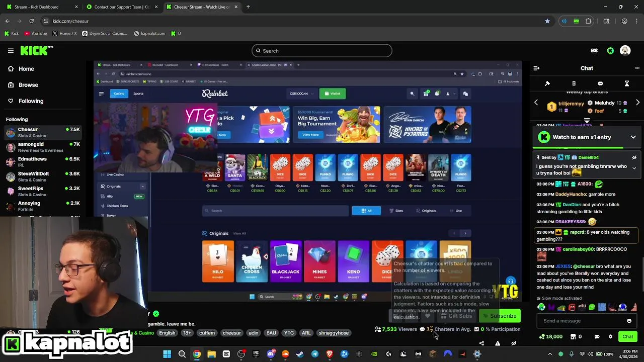
Task: Click the English language tag
Action: [x=167, y=333]
